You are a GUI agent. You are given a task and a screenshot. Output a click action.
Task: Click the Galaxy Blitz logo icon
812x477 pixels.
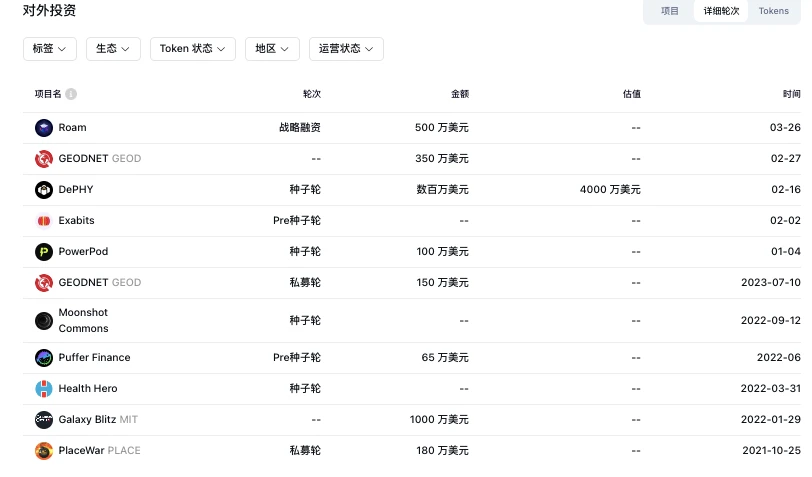pyautogui.click(x=43, y=420)
